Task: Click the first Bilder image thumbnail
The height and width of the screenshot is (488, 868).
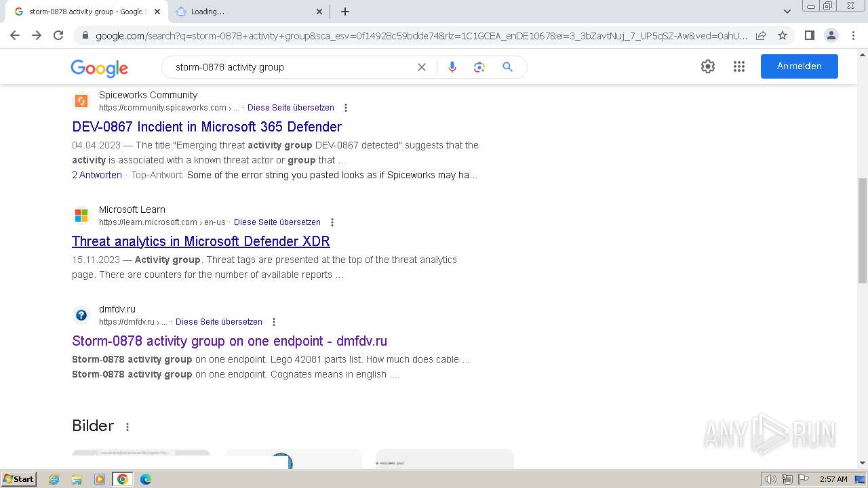Action: pos(141,458)
